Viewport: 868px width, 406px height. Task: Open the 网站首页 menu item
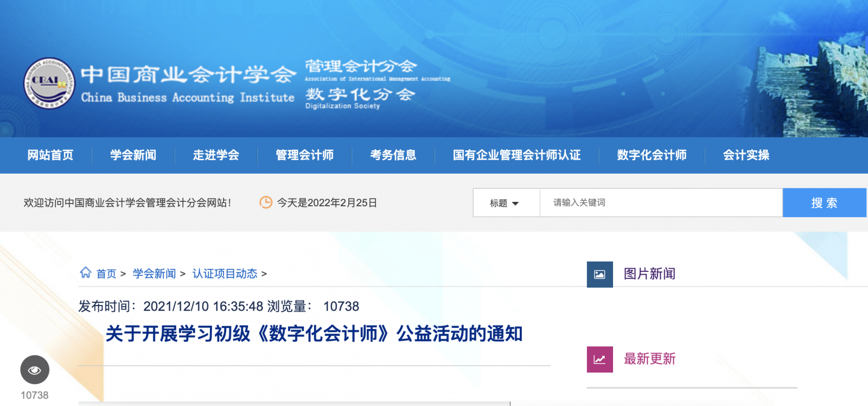50,155
